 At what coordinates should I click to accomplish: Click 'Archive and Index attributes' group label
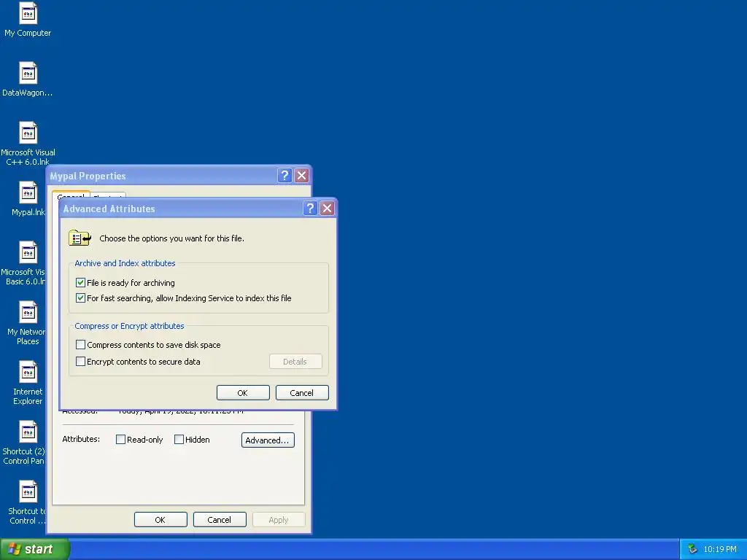point(125,262)
